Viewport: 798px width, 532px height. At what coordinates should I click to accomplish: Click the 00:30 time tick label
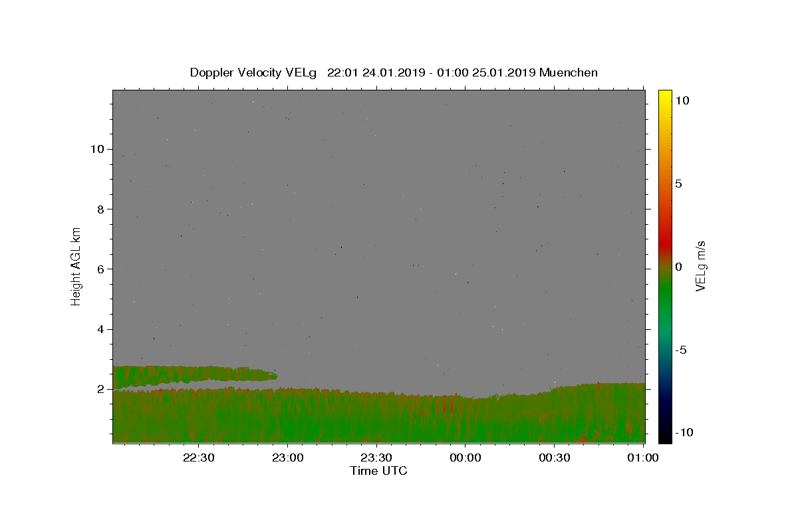click(x=555, y=458)
